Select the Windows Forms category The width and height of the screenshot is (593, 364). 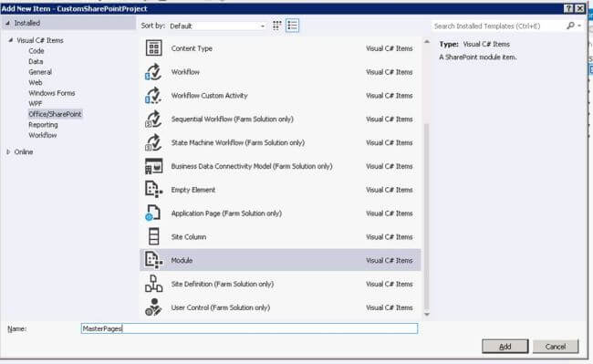[51, 93]
